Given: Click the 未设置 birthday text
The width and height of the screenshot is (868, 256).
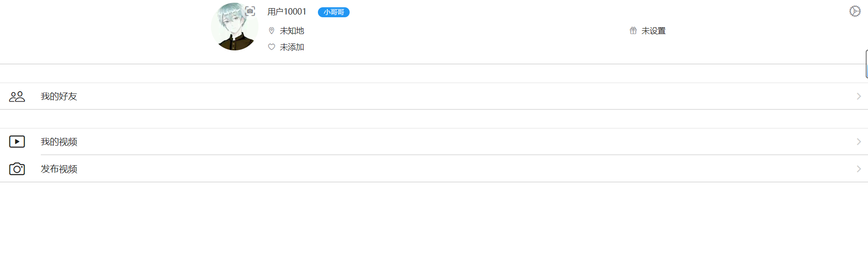Looking at the screenshot, I should coord(653,31).
